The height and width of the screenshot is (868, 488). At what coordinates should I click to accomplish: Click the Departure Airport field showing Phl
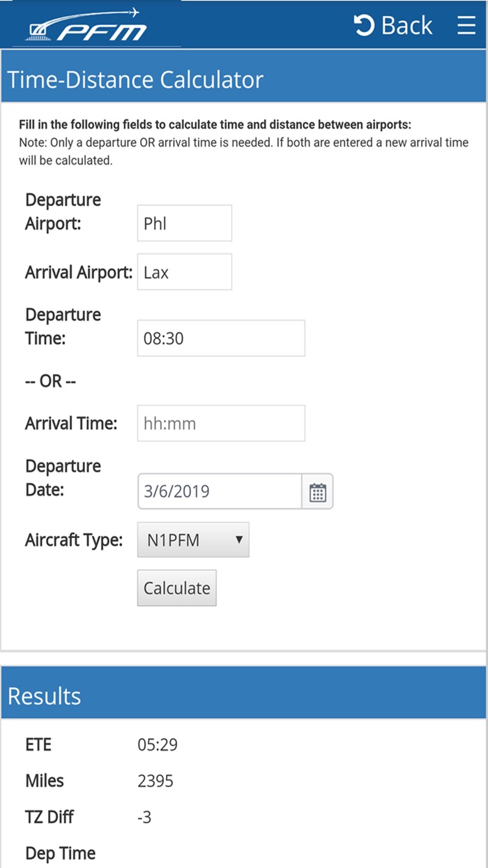[184, 223]
